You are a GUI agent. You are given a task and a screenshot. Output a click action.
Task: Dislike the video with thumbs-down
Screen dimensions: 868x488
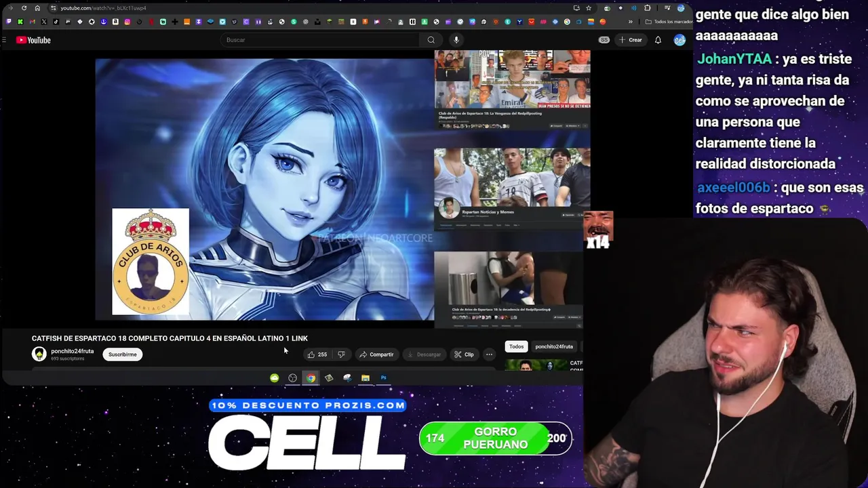341,354
